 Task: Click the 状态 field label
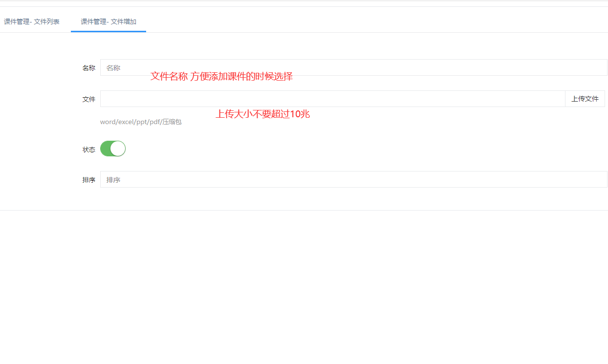click(x=89, y=150)
